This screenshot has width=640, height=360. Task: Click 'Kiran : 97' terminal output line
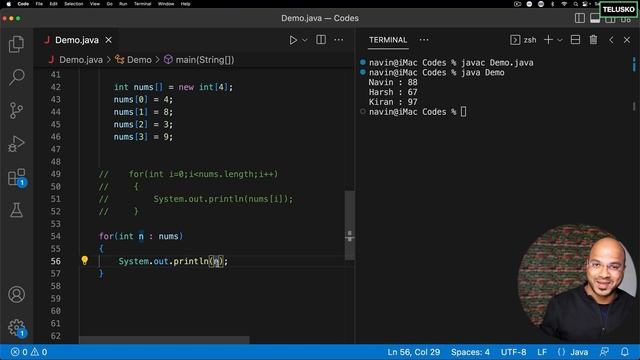393,102
